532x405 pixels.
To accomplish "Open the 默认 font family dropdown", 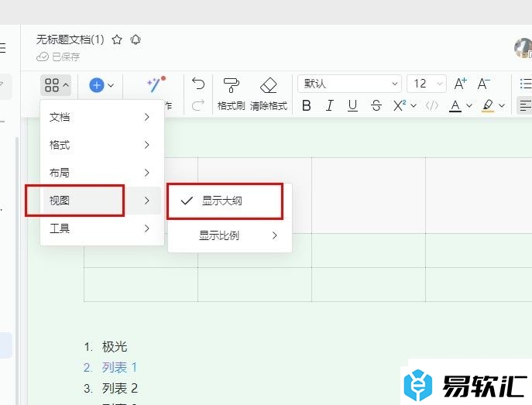I will point(352,84).
